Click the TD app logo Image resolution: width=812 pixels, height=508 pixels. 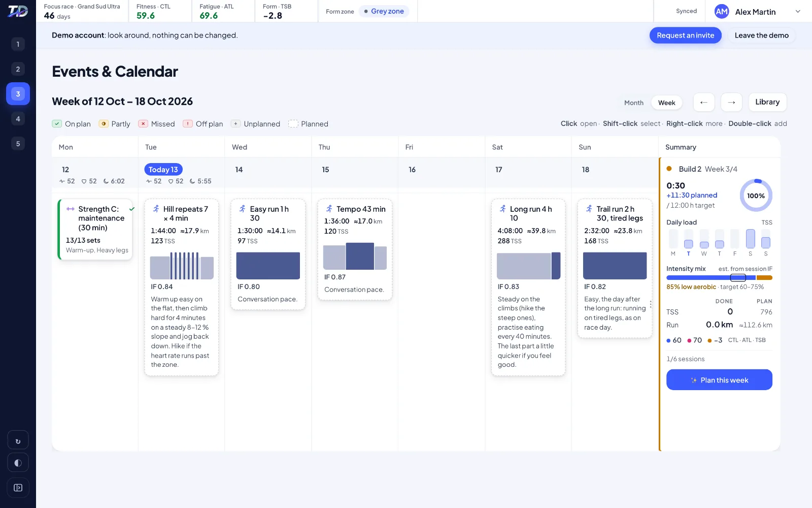18,11
